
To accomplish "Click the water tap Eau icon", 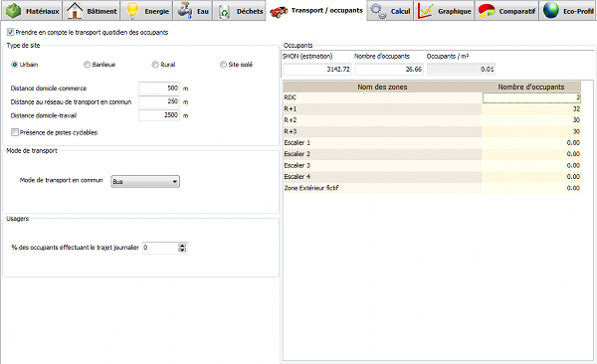I will pos(185,11).
